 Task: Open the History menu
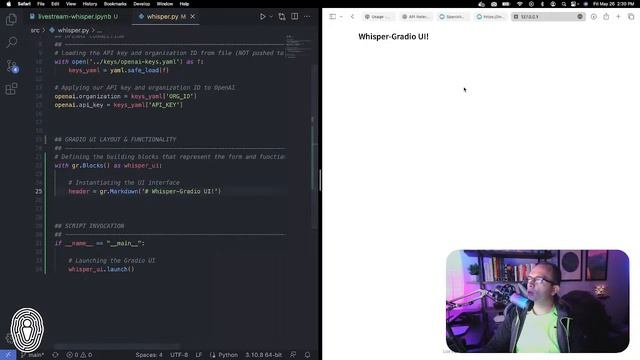tap(90, 4)
